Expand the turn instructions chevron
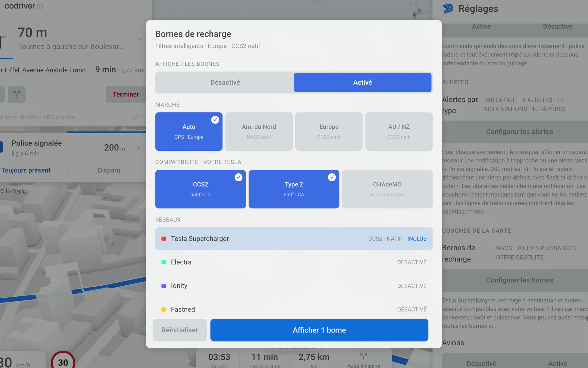588x368 pixels. pyautogui.click(x=139, y=39)
